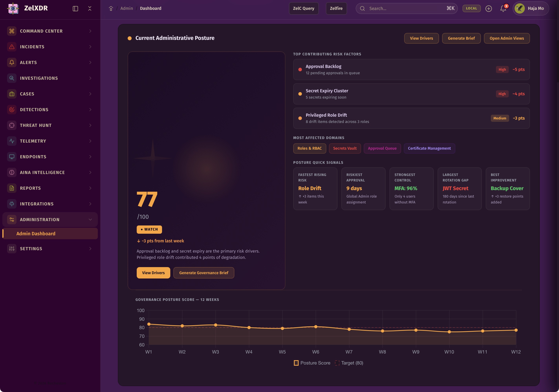Click Open Admin Views button

[x=507, y=38]
